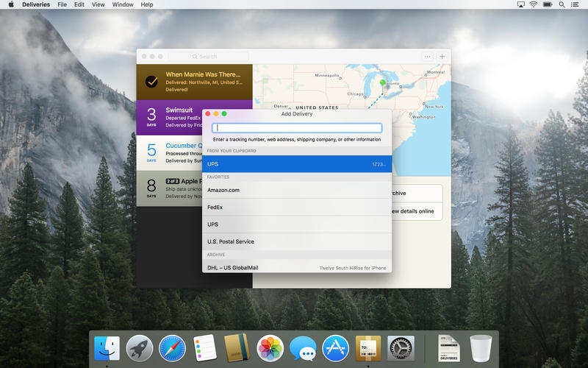Open Messages from the Dock
The height and width of the screenshot is (368, 588).
303,348
